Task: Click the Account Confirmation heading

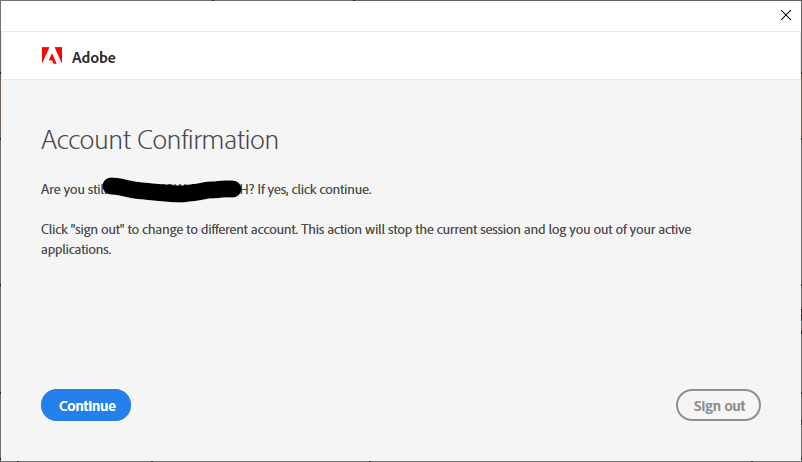Action: pos(160,140)
